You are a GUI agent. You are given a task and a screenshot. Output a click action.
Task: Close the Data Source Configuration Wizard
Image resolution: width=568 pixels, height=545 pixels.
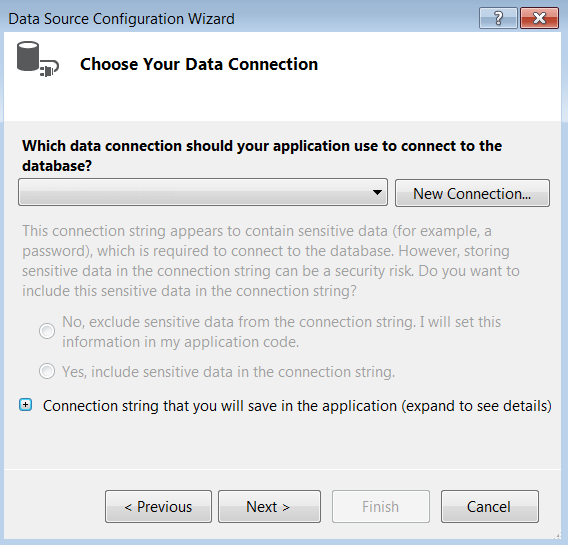point(539,18)
